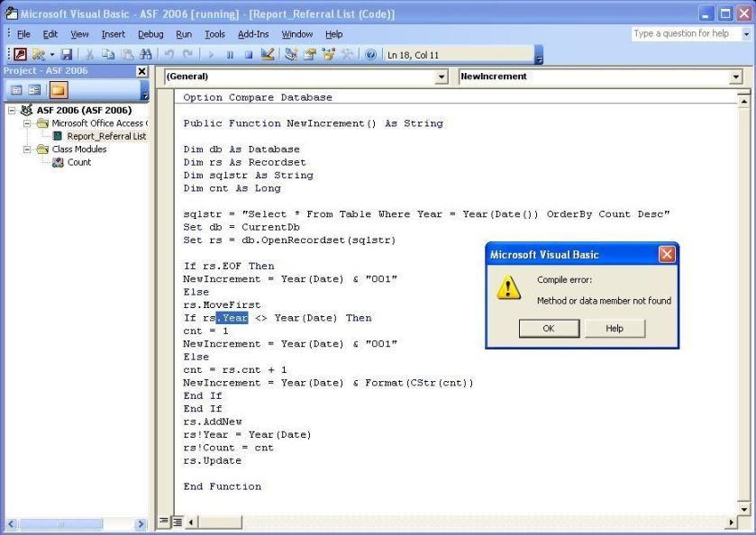Open the Insert menu

pos(114,34)
